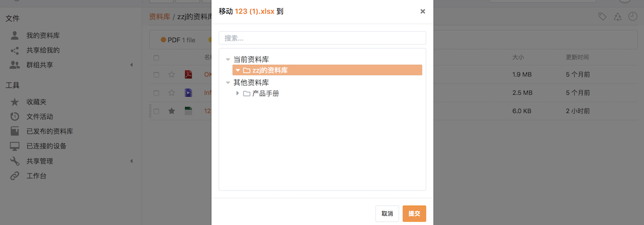Click the 提交 submit button
644x225 pixels.
click(x=414, y=214)
